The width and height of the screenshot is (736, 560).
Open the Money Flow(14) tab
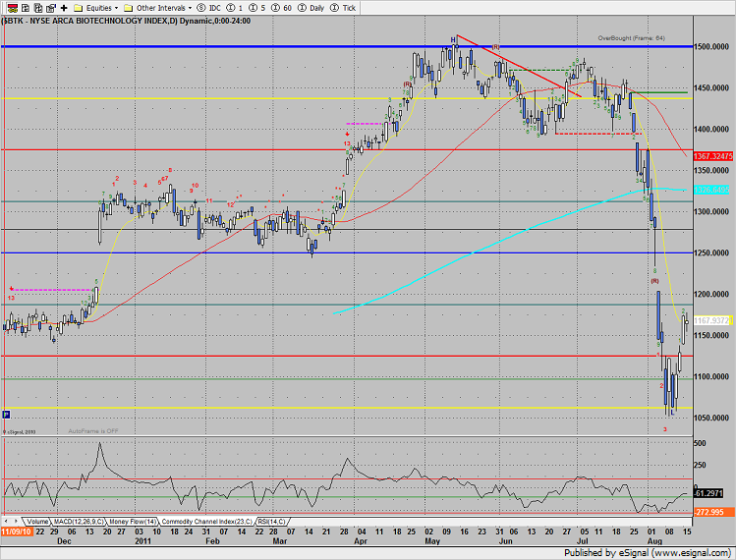[133, 522]
